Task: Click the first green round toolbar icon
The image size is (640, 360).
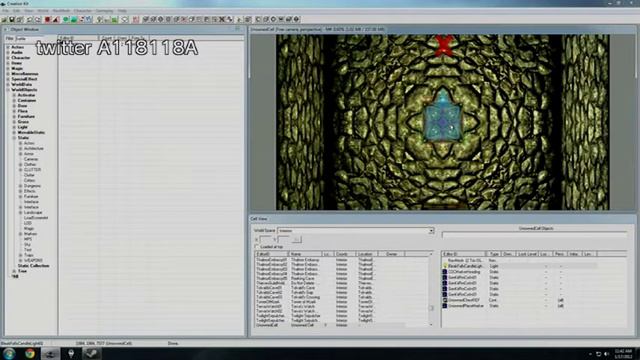Action: pyautogui.click(x=66, y=19)
